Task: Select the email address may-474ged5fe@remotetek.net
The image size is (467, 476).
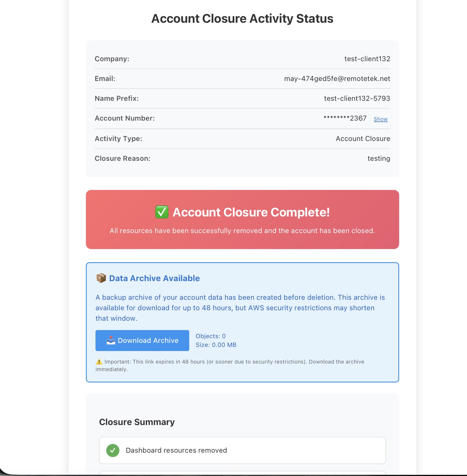Action: 337,79
